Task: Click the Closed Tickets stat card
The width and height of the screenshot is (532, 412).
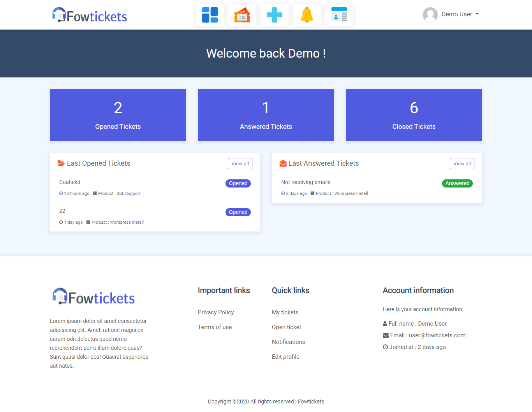Action: tap(414, 115)
